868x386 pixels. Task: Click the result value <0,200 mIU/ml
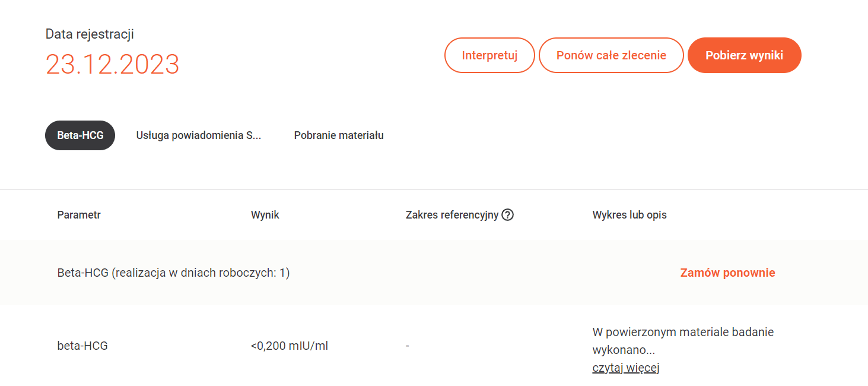click(x=290, y=346)
